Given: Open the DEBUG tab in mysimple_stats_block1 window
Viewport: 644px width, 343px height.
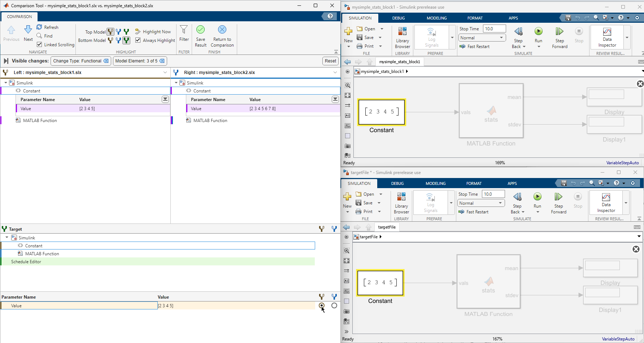Looking at the screenshot, I should coord(399,18).
